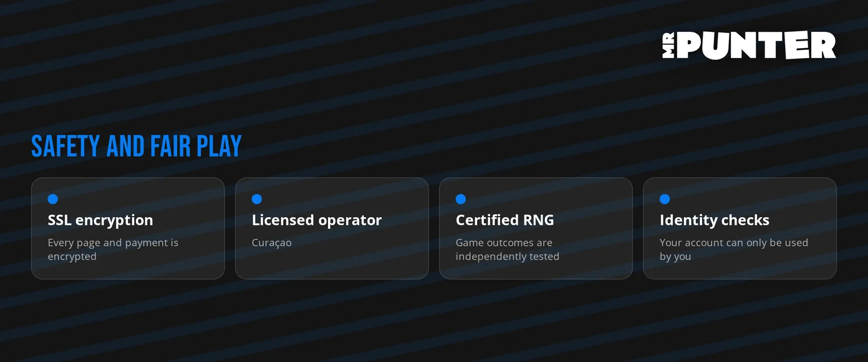Select the SSL encryption title
This screenshot has height=362, width=868.
pos(100,220)
